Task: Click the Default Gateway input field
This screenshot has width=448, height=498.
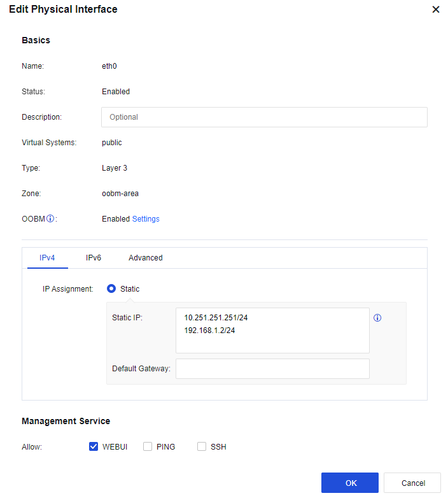Action: [272, 368]
